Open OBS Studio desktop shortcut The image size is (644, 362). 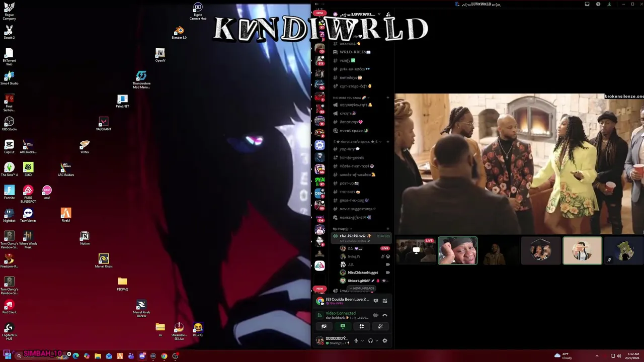pos(9,124)
